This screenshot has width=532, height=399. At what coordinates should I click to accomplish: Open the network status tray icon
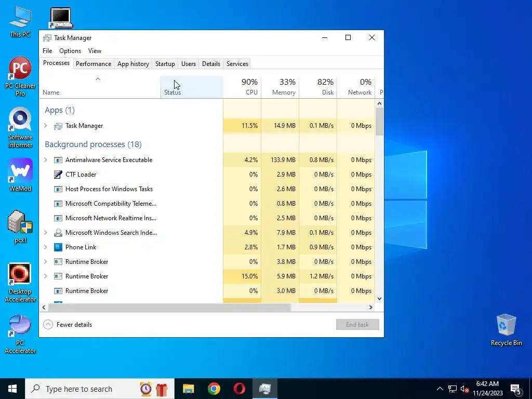pyautogui.click(x=453, y=389)
